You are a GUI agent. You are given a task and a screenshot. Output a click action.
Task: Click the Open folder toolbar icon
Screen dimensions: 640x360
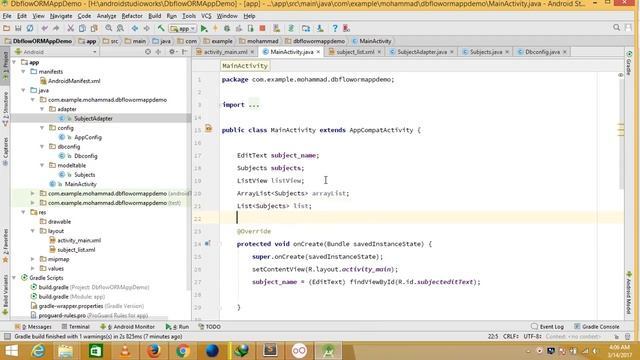tap(6, 28)
